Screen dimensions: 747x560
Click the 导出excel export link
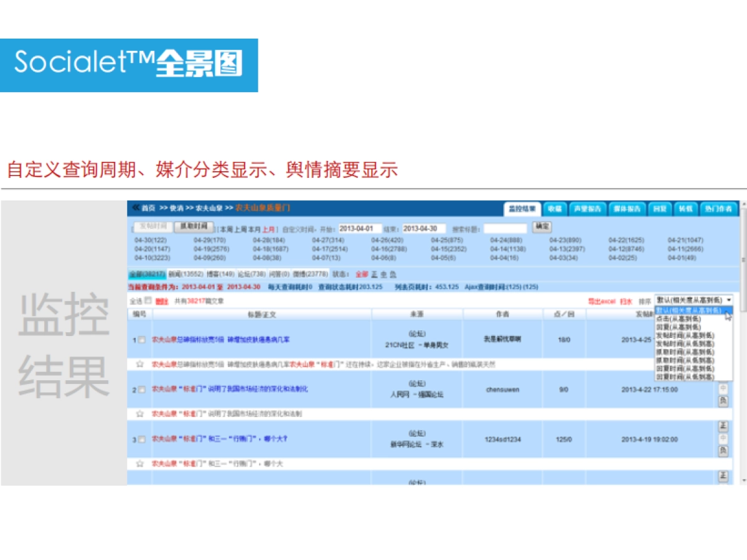601,301
